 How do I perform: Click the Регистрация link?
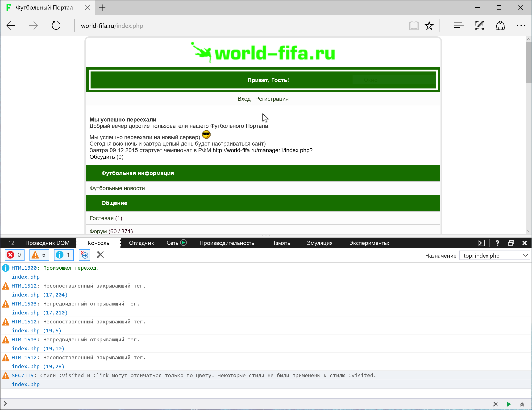[x=272, y=99]
